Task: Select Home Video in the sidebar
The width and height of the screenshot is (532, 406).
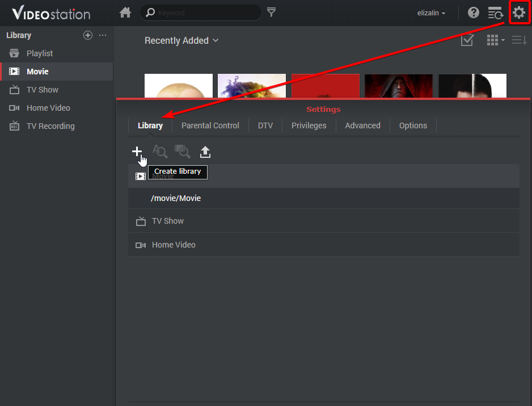Action: [x=56, y=108]
